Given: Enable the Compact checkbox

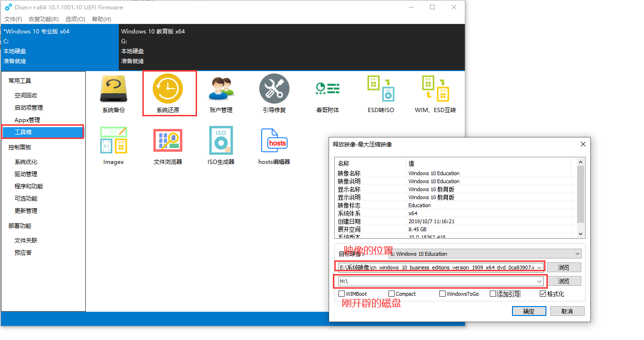Looking at the screenshot, I should 391,294.
